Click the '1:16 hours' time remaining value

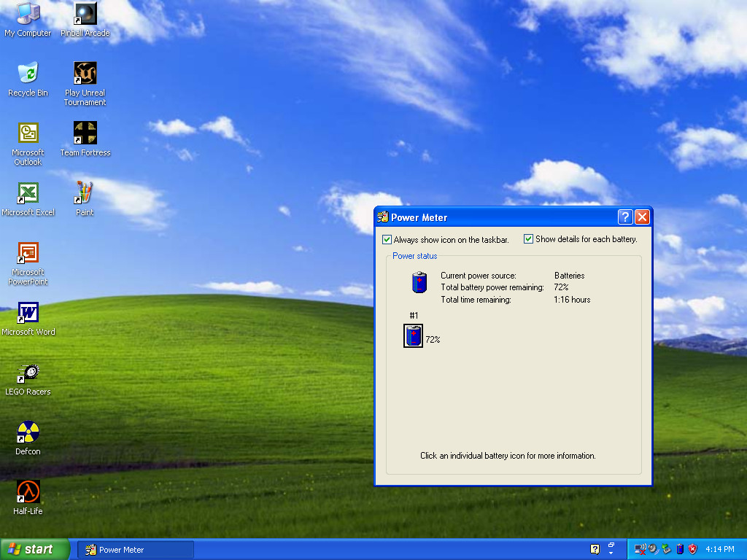572,300
